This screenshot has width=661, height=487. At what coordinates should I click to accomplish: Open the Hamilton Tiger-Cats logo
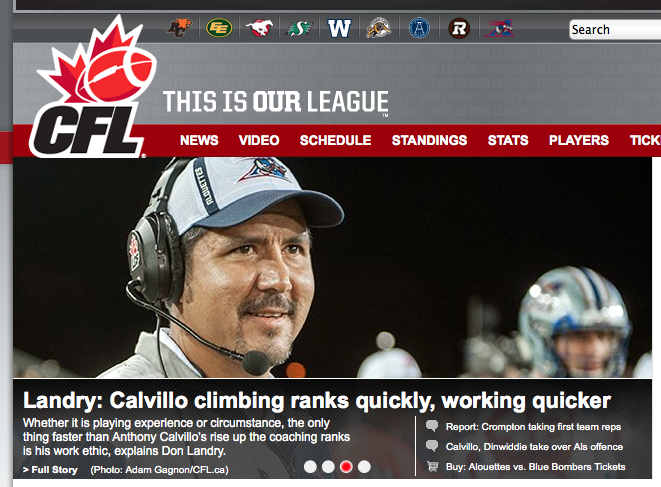[x=379, y=28]
